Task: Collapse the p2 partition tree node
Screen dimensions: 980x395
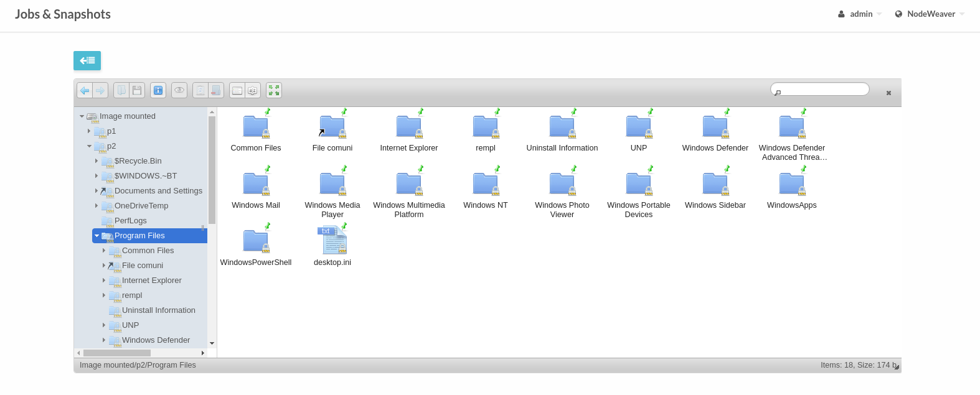Action: click(89, 146)
